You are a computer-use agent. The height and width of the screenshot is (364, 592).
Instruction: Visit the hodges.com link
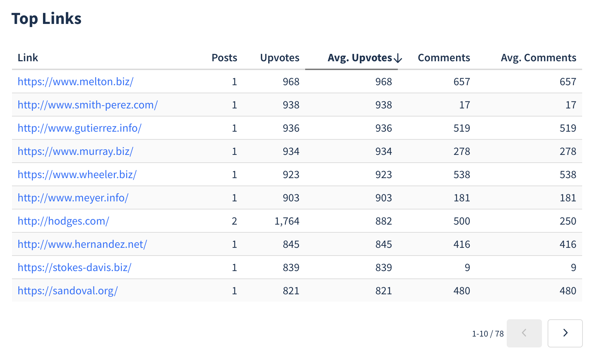[x=63, y=221]
